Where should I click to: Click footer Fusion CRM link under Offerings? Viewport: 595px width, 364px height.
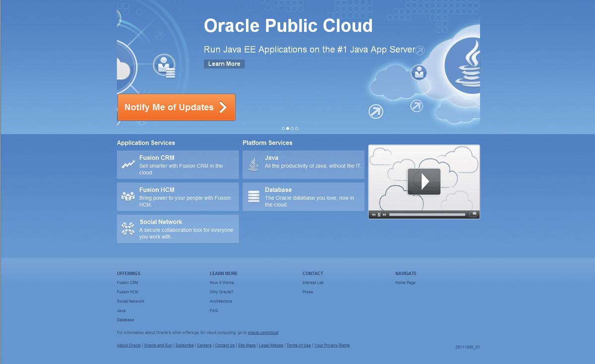pos(127,283)
